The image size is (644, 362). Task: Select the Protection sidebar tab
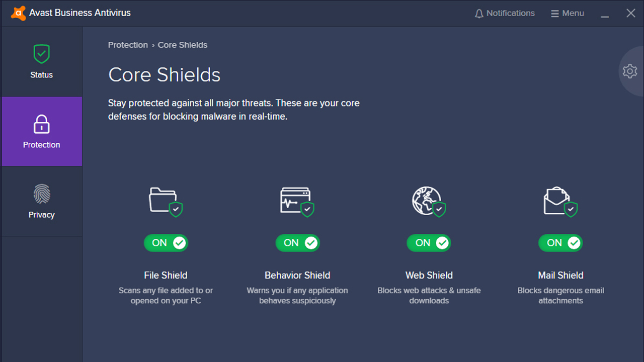point(42,131)
